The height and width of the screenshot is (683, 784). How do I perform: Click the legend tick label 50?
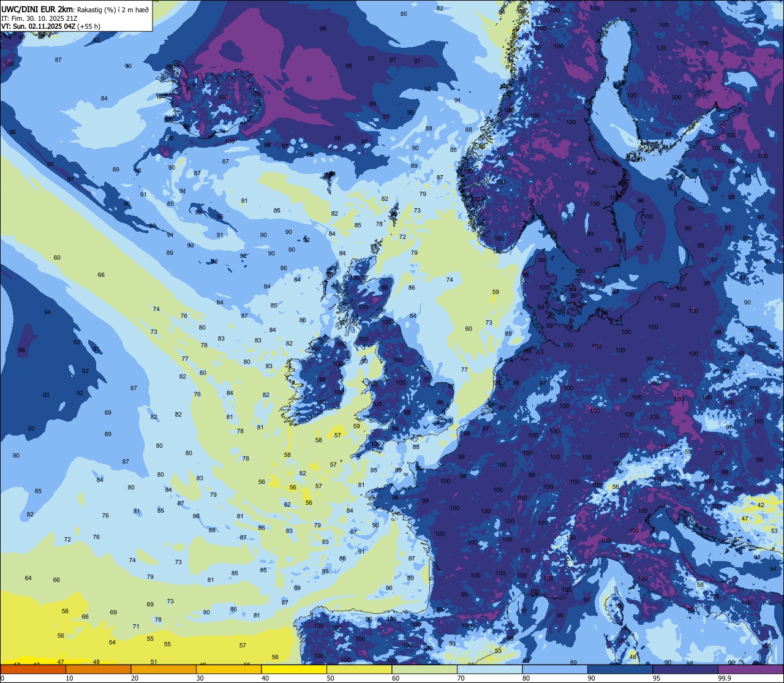330,678
